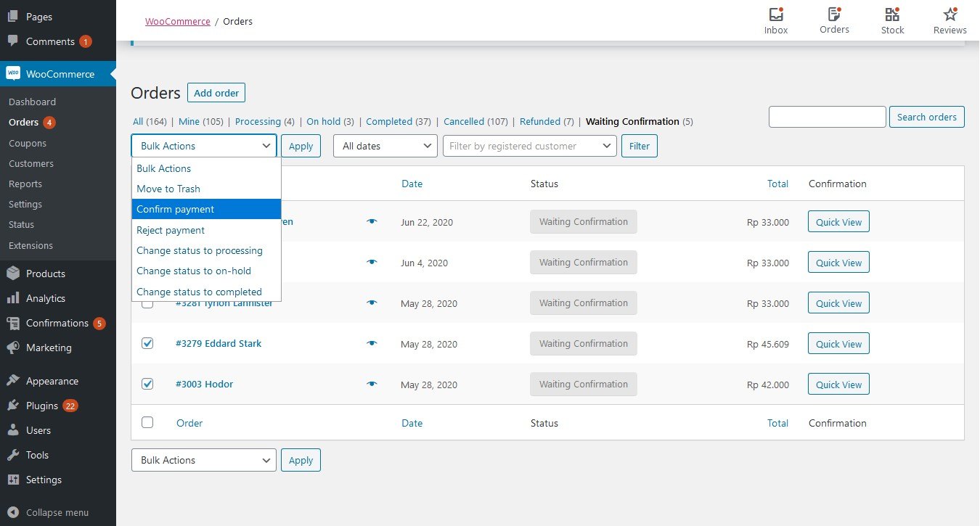This screenshot has height=526, width=980.
Task: Filter orders by the Processing tab
Action: (x=265, y=121)
